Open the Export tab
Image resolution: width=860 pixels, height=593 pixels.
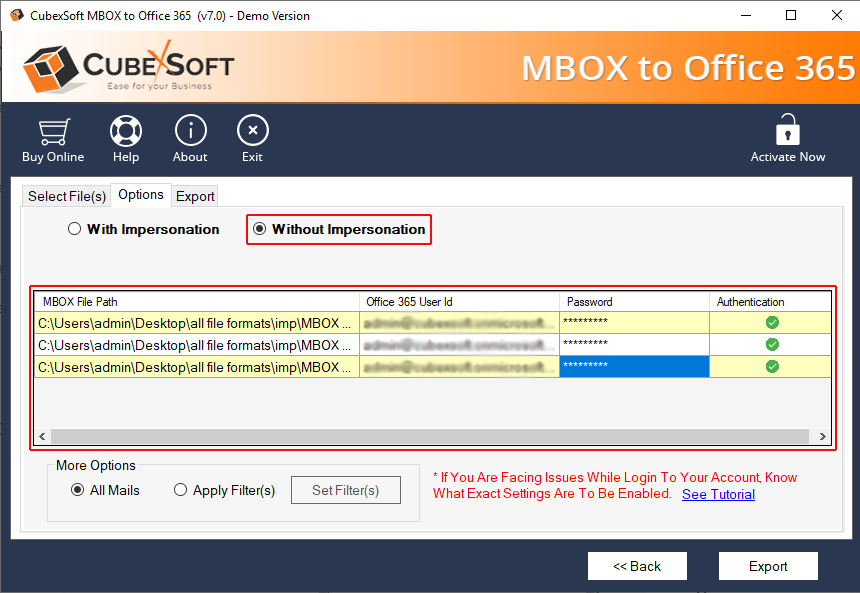(195, 196)
